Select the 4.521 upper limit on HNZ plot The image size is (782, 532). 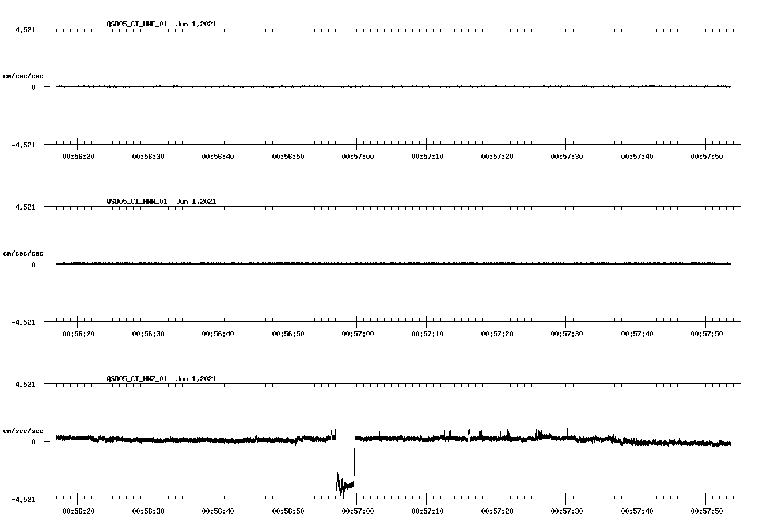pyautogui.click(x=25, y=384)
